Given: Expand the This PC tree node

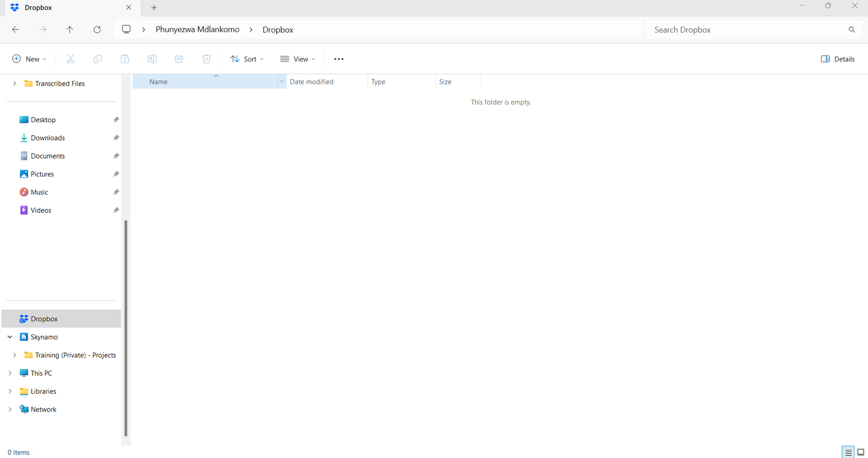Looking at the screenshot, I should (10, 373).
